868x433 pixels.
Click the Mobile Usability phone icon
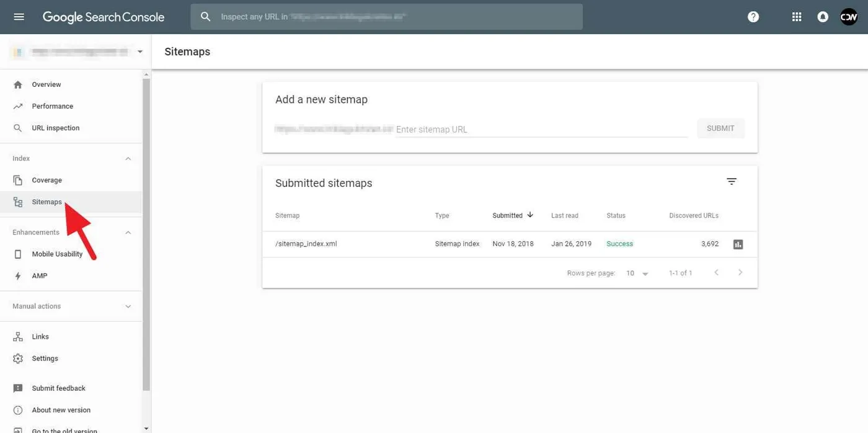(18, 254)
